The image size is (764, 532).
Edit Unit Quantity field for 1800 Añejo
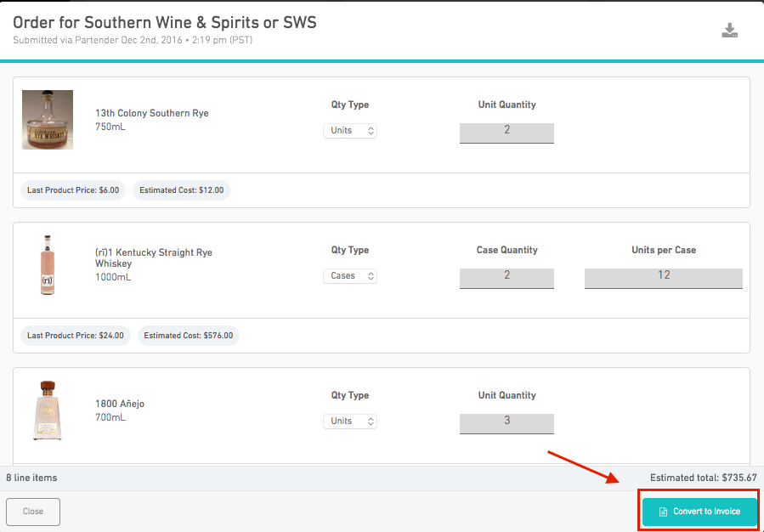pyautogui.click(x=507, y=423)
